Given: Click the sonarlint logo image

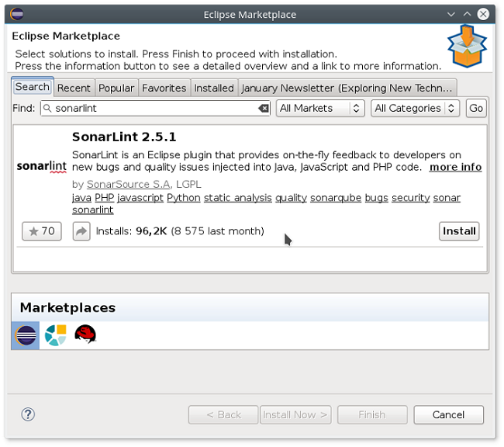Looking at the screenshot, I should tap(41, 167).
